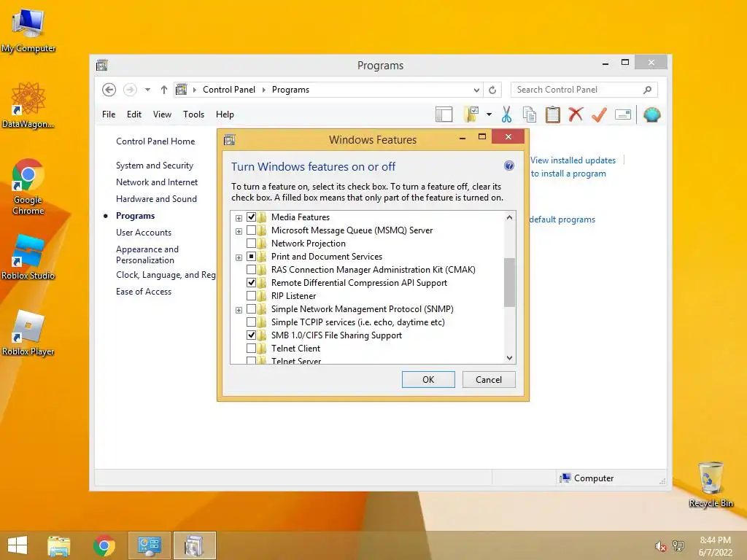Refresh the Control Panel address bar
The width and height of the screenshot is (747, 560).
click(x=492, y=90)
